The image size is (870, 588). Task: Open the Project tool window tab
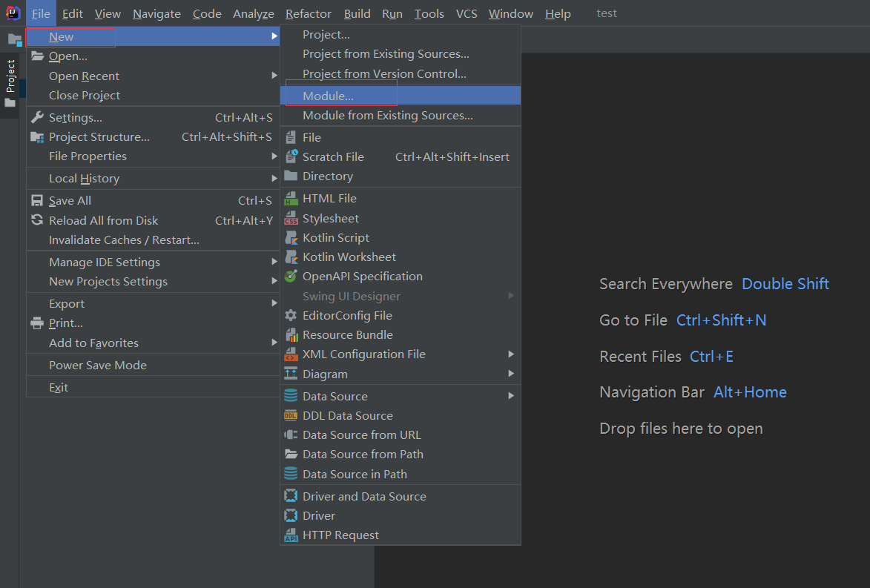point(10,76)
